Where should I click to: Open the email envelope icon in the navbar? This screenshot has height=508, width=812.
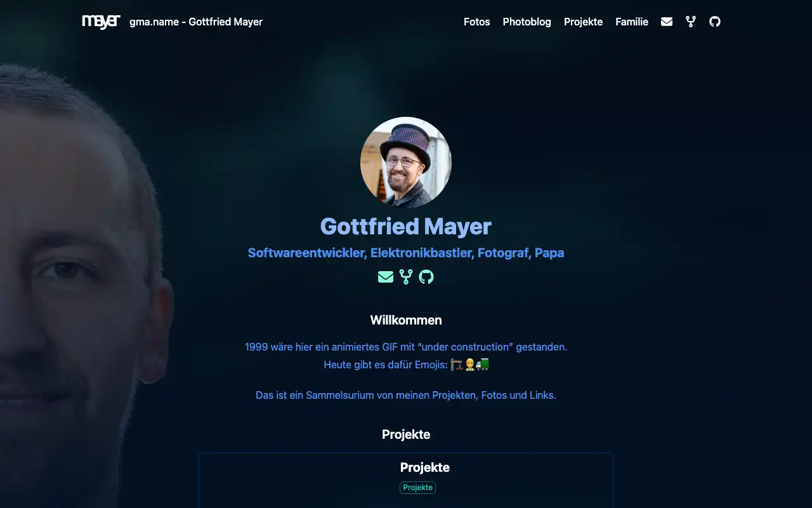[667, 22]
